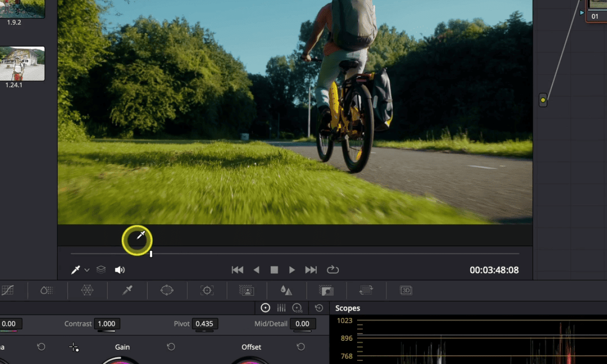Open the Power Window palette
Image resolution: width=607 pixels, height=364 pixels.
coord(167,290)
